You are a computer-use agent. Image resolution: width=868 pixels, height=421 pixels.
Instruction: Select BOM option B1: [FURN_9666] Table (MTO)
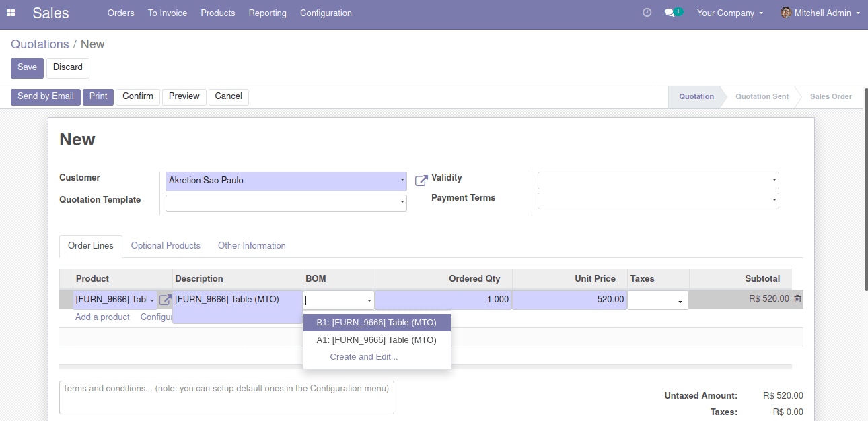[377, 323]
